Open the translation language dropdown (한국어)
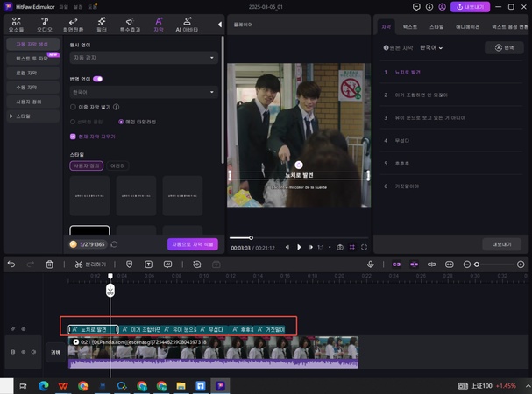The image size is (532, 394). click(144, 92)
